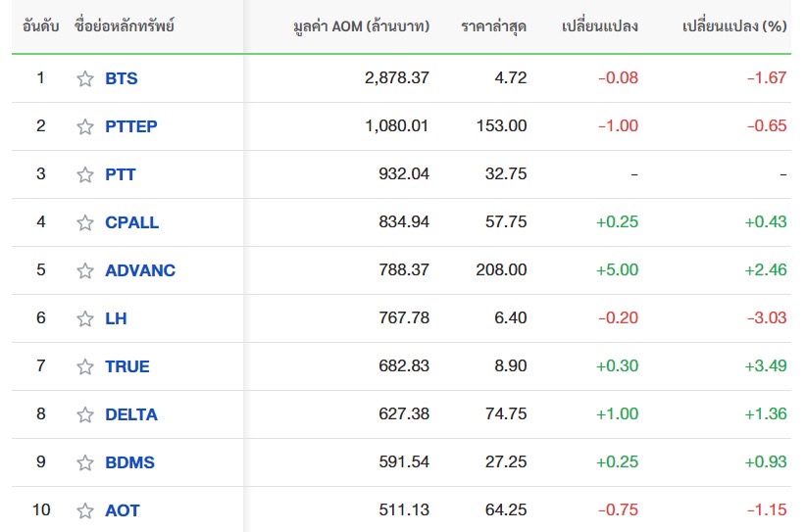Toggle the BDMS star icon

tap(85, 462)
